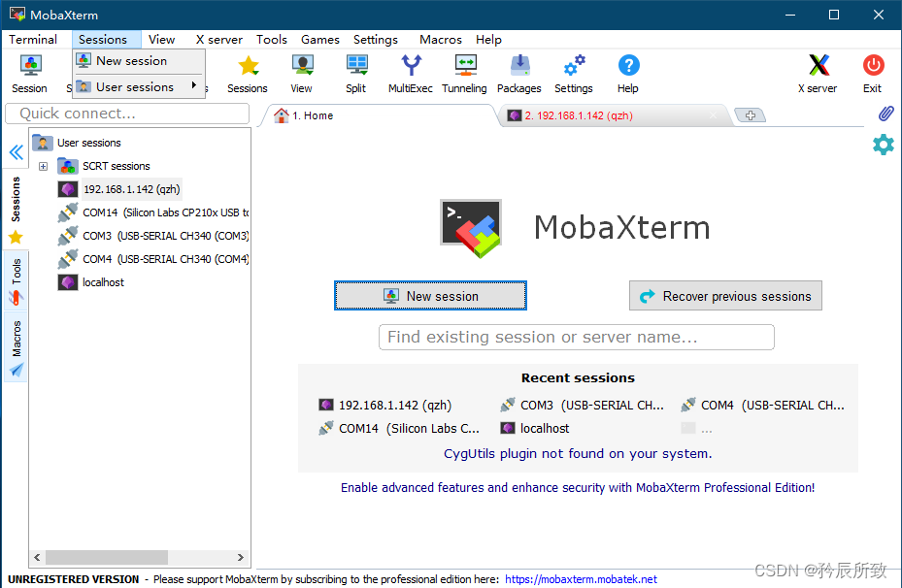This screenshot has height=588, width=902.
Task: Click the Packages toolbar icon
Action: (x=518, y=74)
